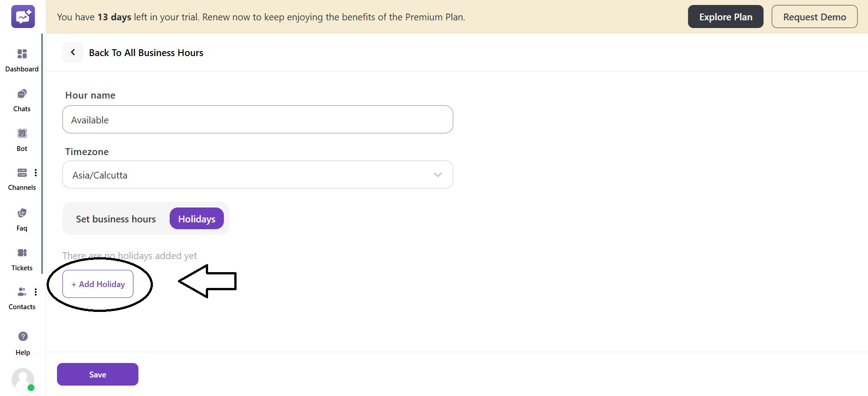
Task: Click the Add Holiday button
Action: pyautogui.click(x=98, y=284)
